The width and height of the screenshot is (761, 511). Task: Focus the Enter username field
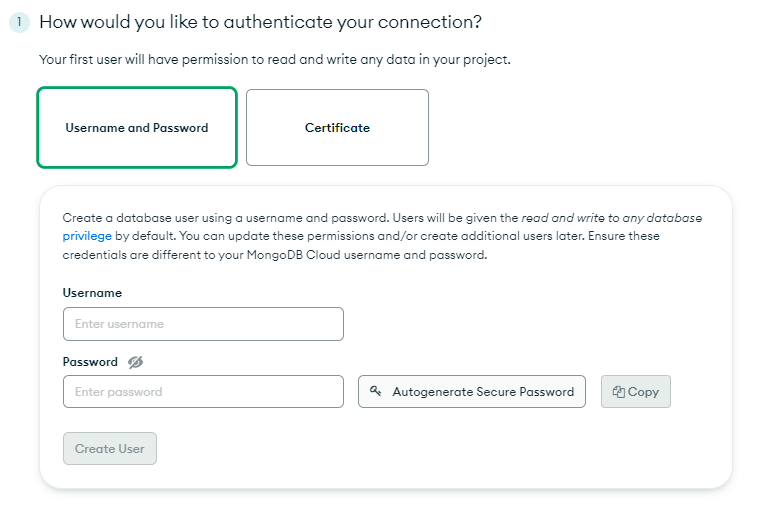[203, 324]
